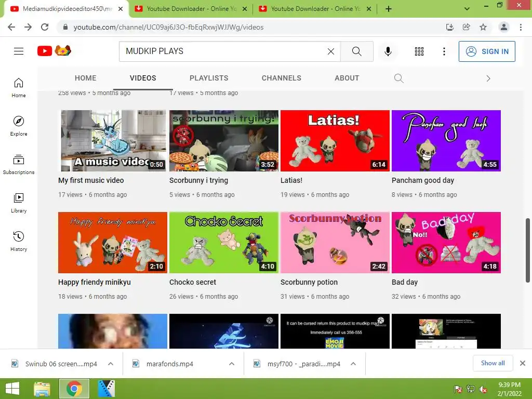Play the Scorbunny i trying thumbnail
Image resolution: width=532 pixels, height=399 pixels.
pos(223,141)
